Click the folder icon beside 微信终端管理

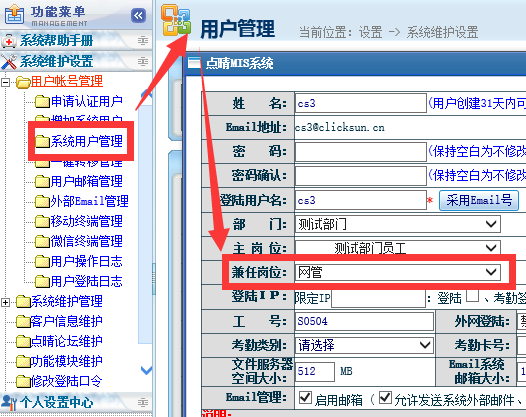coord(42,242)
